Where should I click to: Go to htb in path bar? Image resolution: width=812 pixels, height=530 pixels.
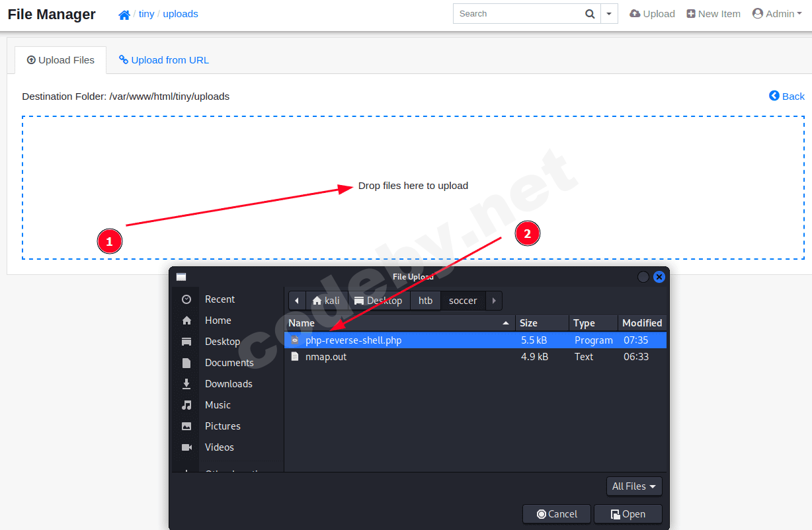(x=426, y=301)
